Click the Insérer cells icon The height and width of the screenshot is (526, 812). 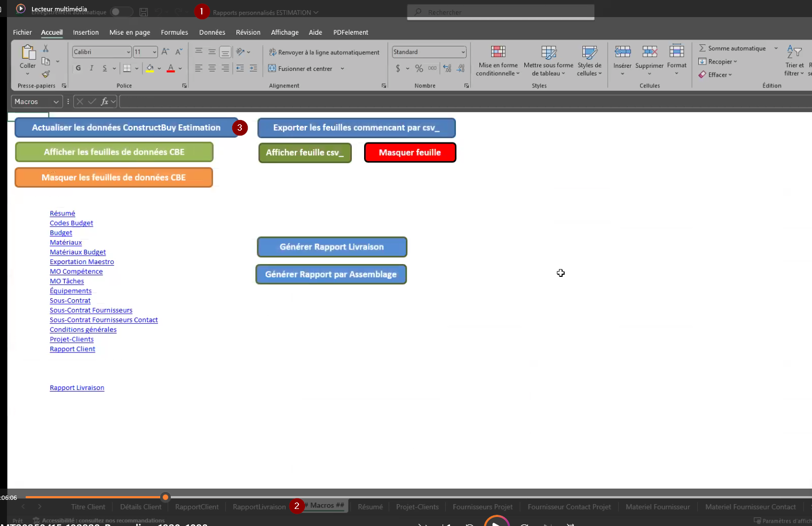coord(622,52)
